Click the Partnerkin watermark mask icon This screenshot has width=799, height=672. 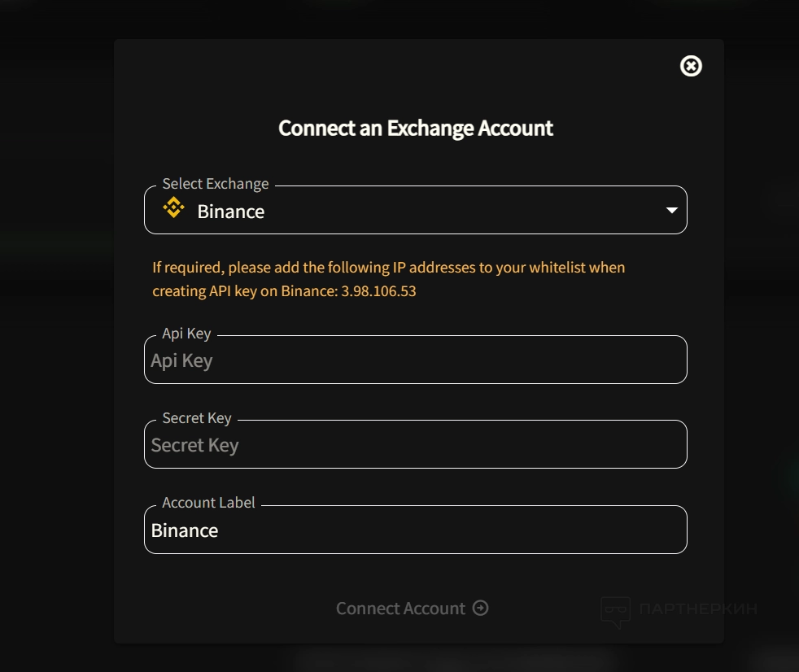point(615,611)
